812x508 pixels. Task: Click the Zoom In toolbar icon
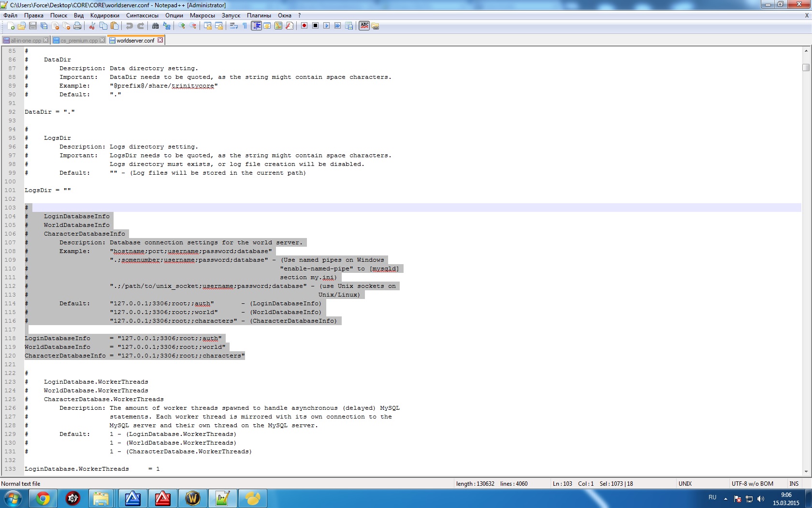(182, 26)
